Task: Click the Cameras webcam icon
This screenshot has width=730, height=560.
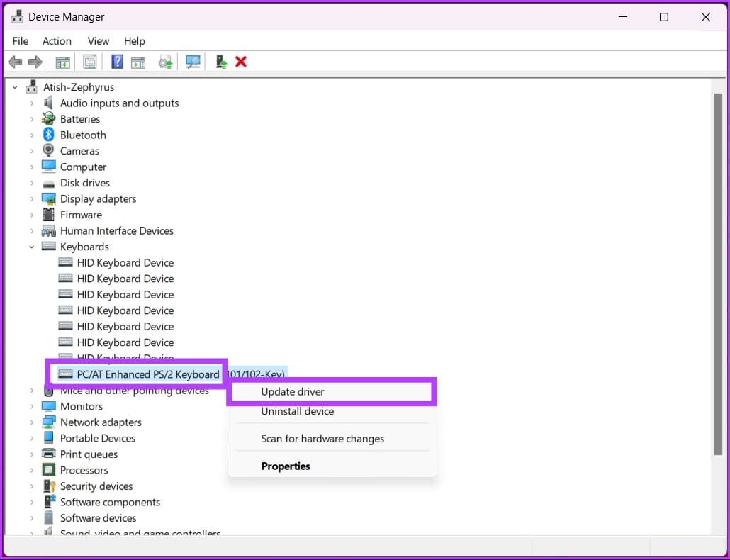Action: 48,150
